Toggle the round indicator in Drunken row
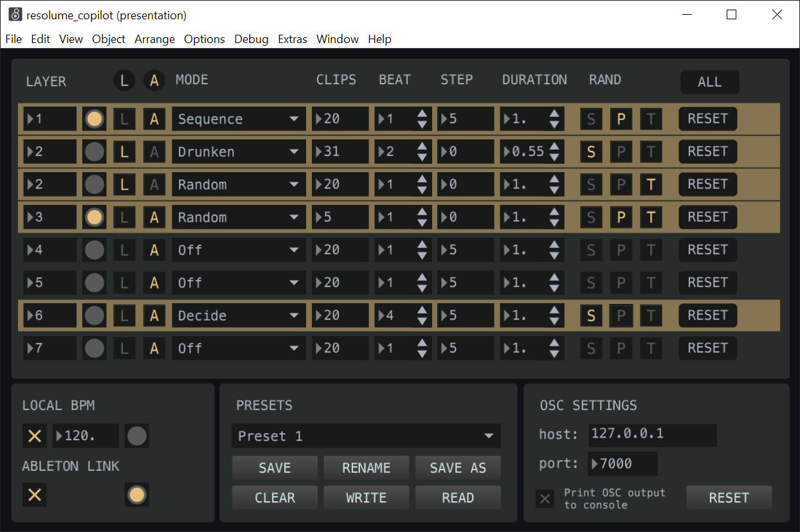The image size is (800, 532). tap(95, 152)
